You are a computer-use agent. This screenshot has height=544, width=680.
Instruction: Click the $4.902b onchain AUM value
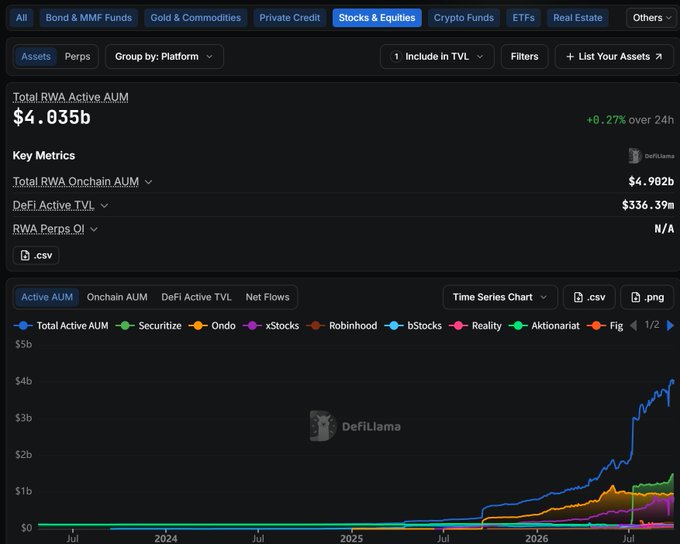click(x=651, y=181)
